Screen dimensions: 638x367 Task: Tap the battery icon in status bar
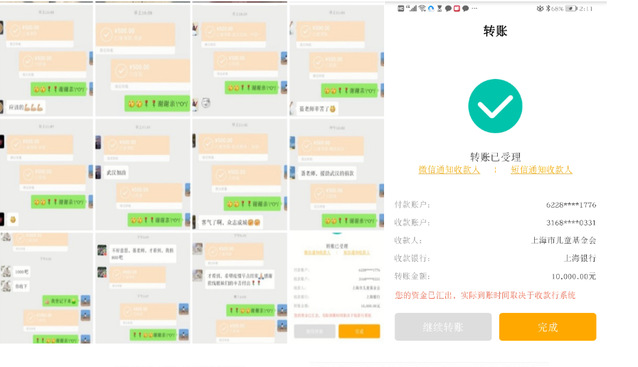click(571, 8)
